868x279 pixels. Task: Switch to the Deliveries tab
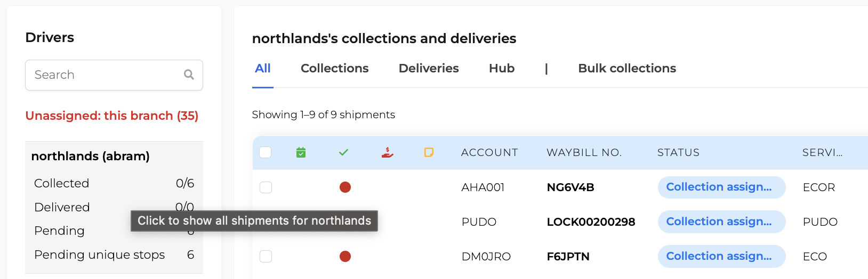coord(429,68)
